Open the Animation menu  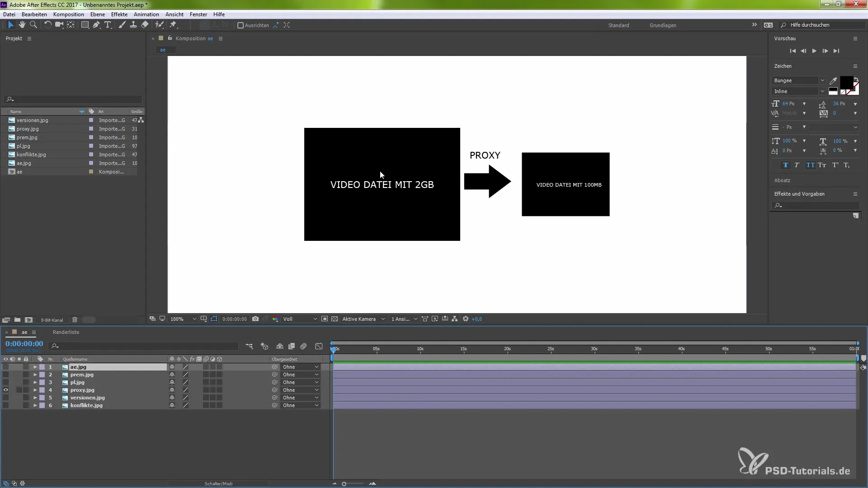pyautogui.click(x=146, y=14)
